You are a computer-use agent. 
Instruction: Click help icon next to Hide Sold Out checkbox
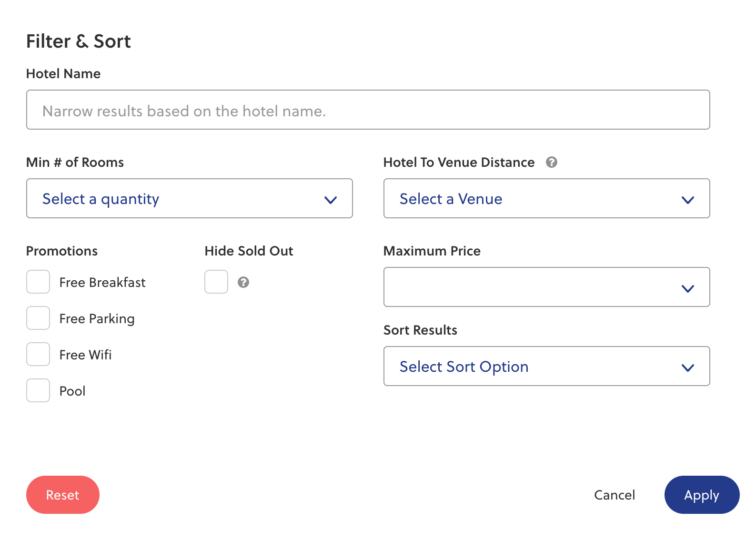pyautogui.click(x=243, y=282)
